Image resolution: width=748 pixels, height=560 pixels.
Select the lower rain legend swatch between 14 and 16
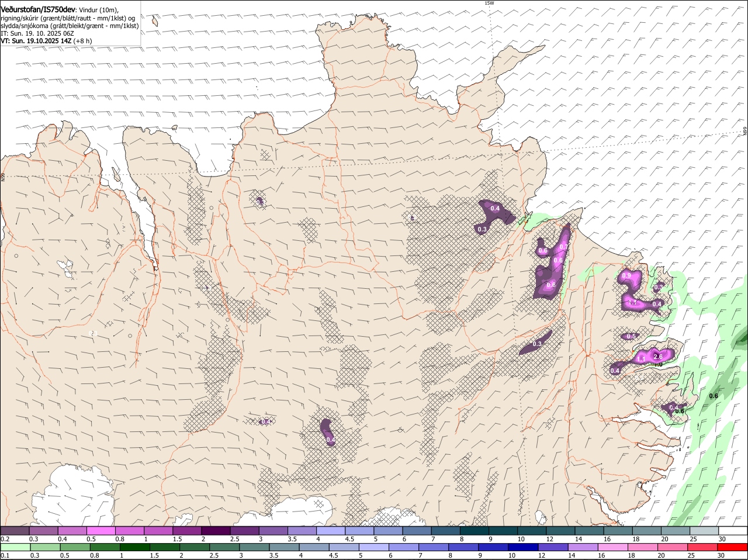[583, 547]
